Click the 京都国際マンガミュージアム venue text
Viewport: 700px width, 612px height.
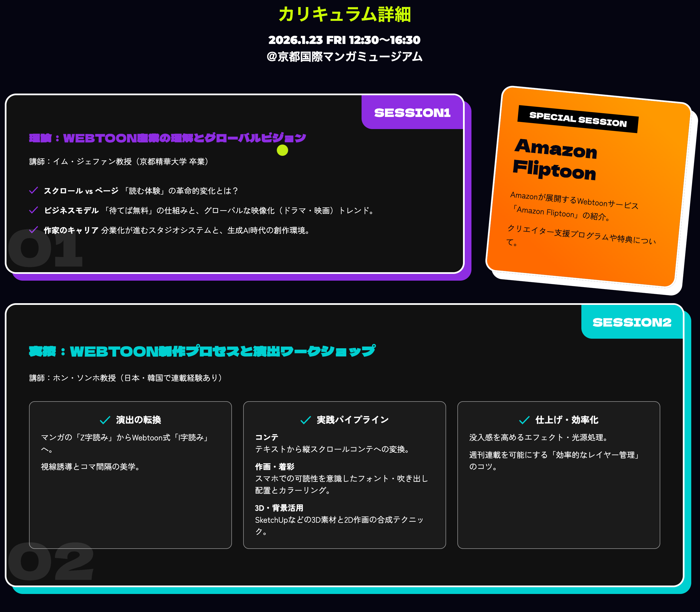[344, 56]
